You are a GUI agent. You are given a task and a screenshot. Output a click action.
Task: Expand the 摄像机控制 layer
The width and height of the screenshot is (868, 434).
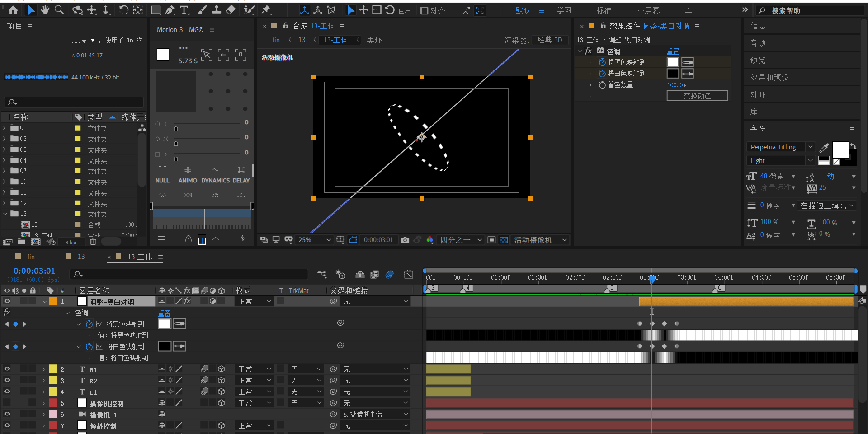(43, 403)
